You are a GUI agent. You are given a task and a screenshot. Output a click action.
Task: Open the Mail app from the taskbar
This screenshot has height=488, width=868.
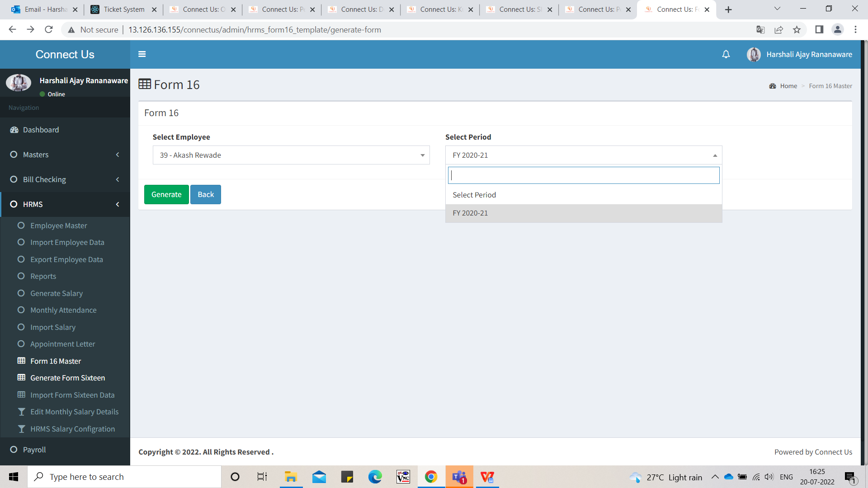coord(319,477)
